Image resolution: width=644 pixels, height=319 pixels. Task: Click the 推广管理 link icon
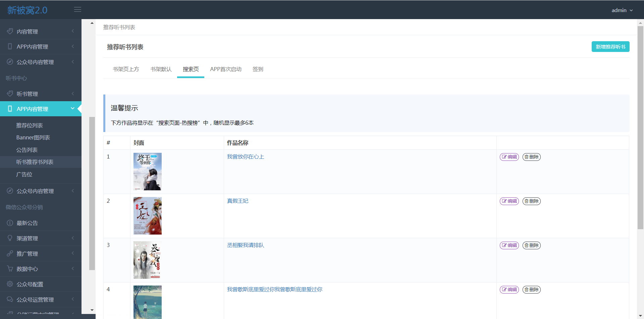point(10,254)
